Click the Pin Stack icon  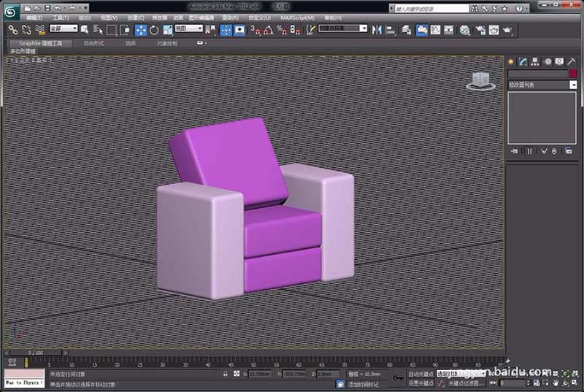(x=515, y=151)
